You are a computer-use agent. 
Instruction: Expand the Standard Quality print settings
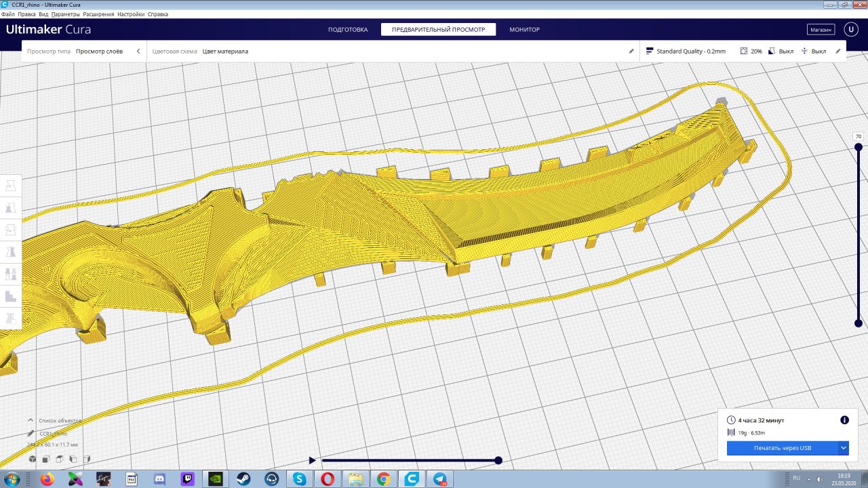(743, 51)
